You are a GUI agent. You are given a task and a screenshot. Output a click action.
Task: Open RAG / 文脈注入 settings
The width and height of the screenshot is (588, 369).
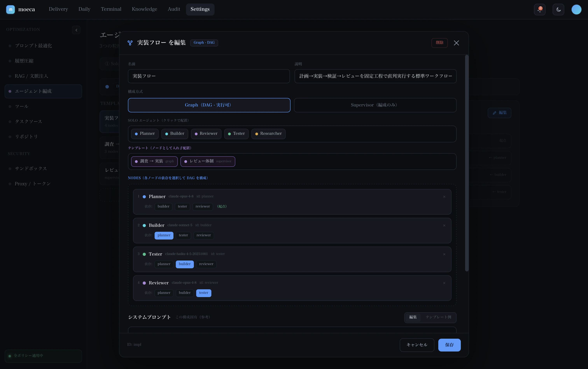point(43,76)
